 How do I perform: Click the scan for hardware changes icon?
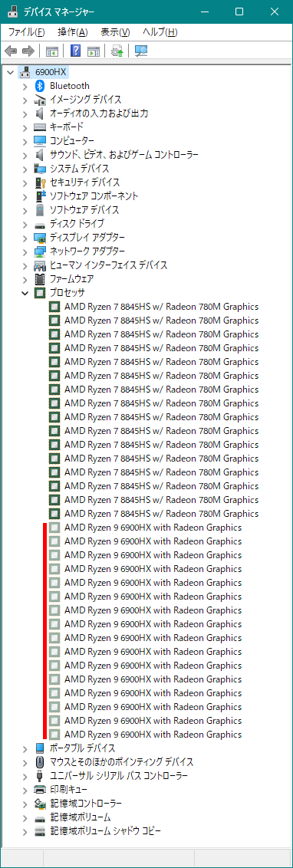tap(141, 51)
